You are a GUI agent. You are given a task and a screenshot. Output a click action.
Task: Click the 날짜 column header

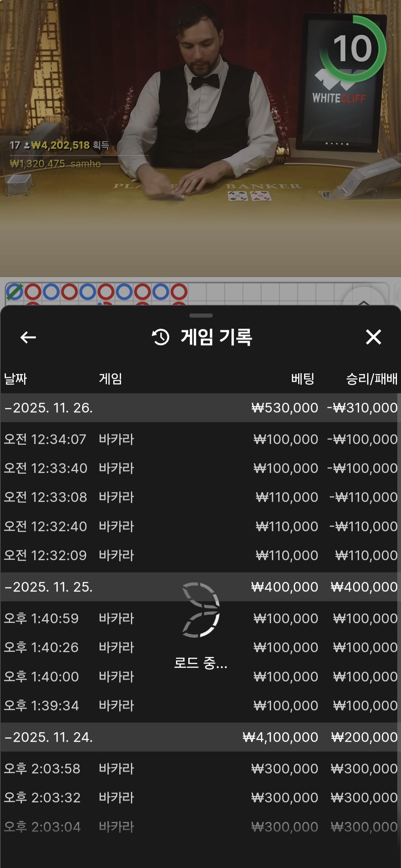[16, 379]
